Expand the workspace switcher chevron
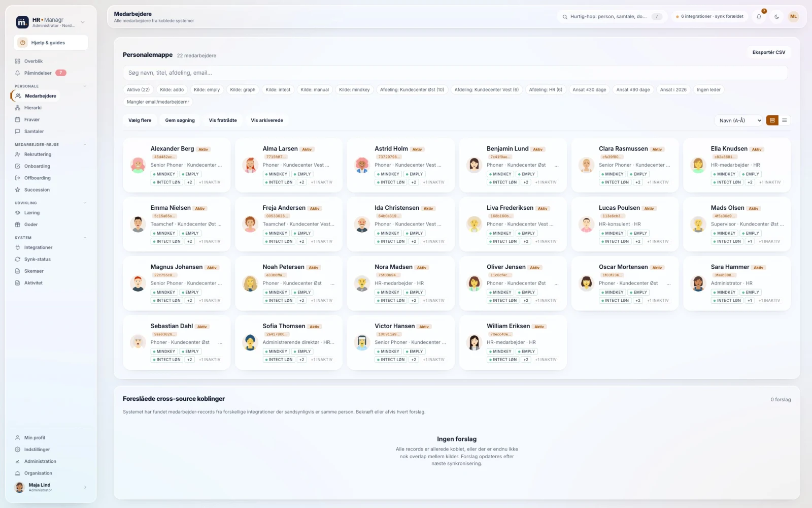This screenshot has height=508, width=812. tap(83, 22)
